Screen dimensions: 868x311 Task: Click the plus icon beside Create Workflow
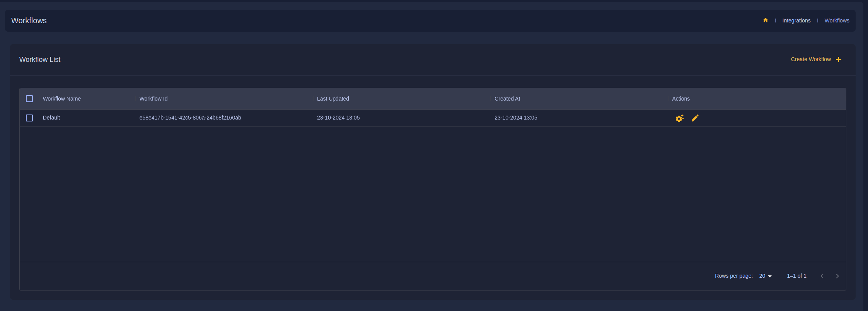(x=838, y=60)
